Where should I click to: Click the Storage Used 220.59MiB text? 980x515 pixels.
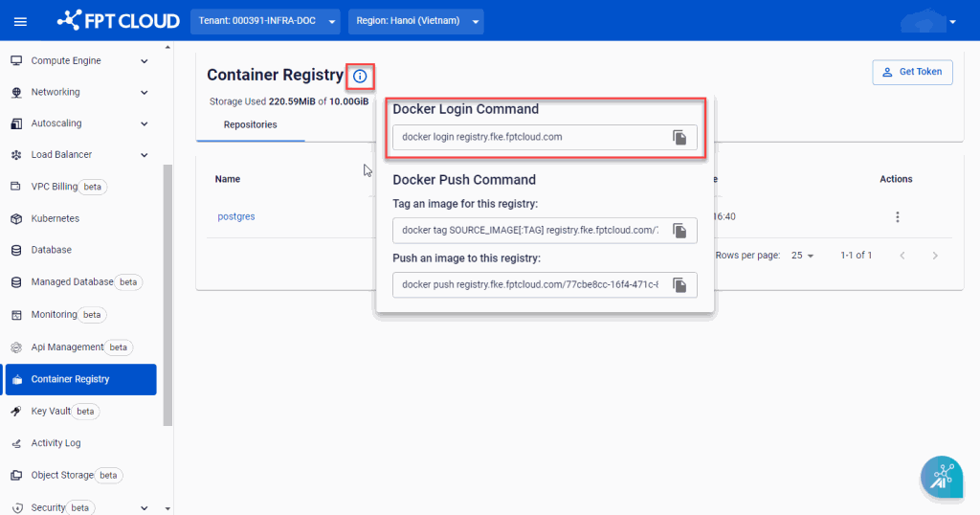point(289,101)
